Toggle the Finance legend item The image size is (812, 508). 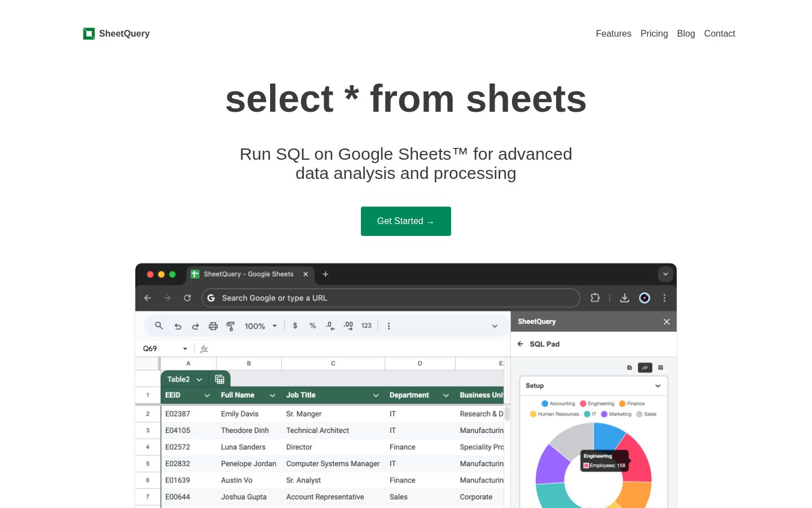coord(632,404)
